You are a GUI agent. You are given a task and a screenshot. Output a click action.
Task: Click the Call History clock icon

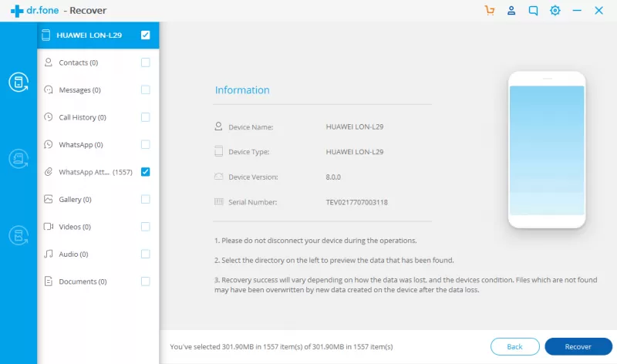pos(49,117)
